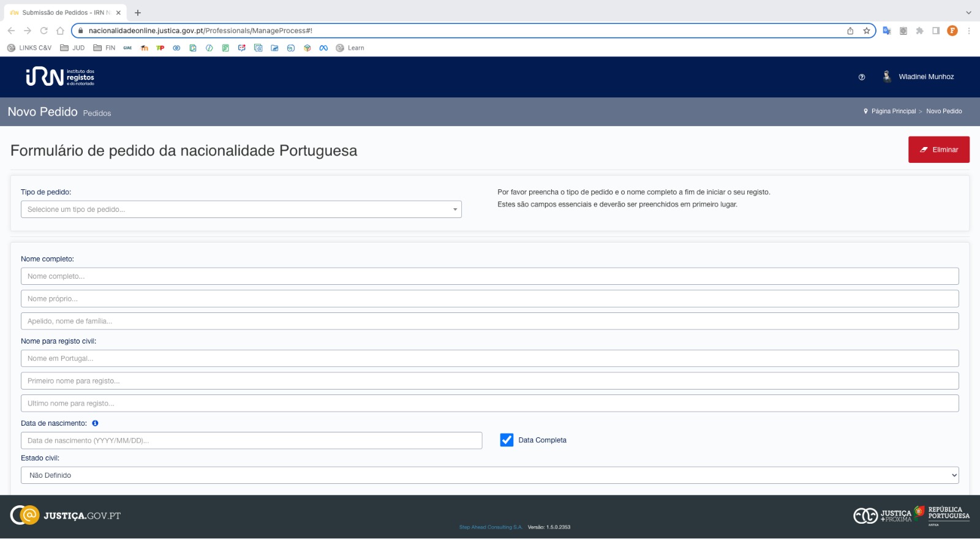Open the Tipo de pedido dropdown
980x539 pixels.
click(241, 209)
